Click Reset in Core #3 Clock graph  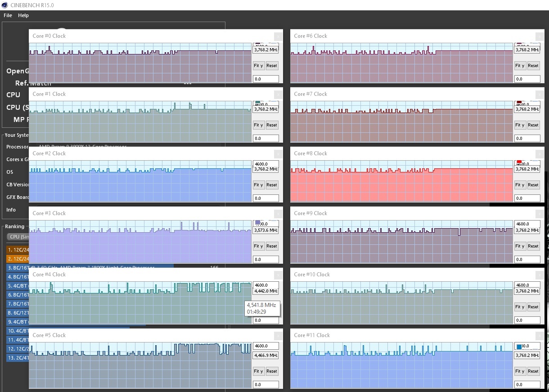pos(272,246)
